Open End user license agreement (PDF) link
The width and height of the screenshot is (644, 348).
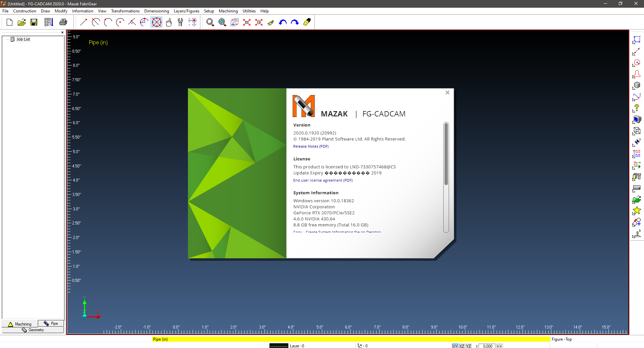[x=323, y=180]
